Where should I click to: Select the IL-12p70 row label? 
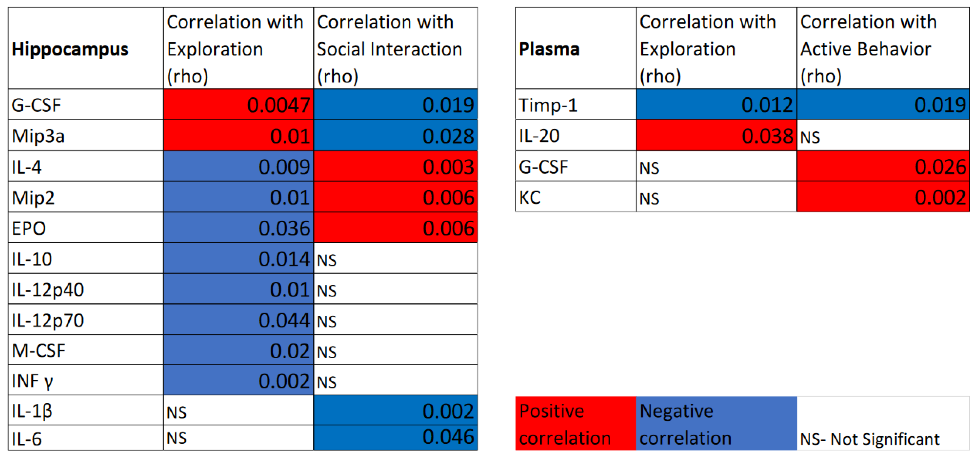(86, 320)
